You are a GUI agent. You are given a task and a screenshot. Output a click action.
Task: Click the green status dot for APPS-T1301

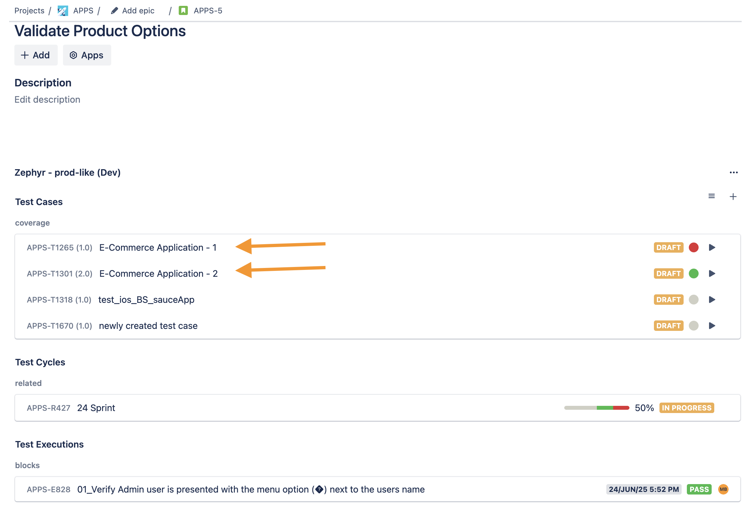(x=693, y=273)
